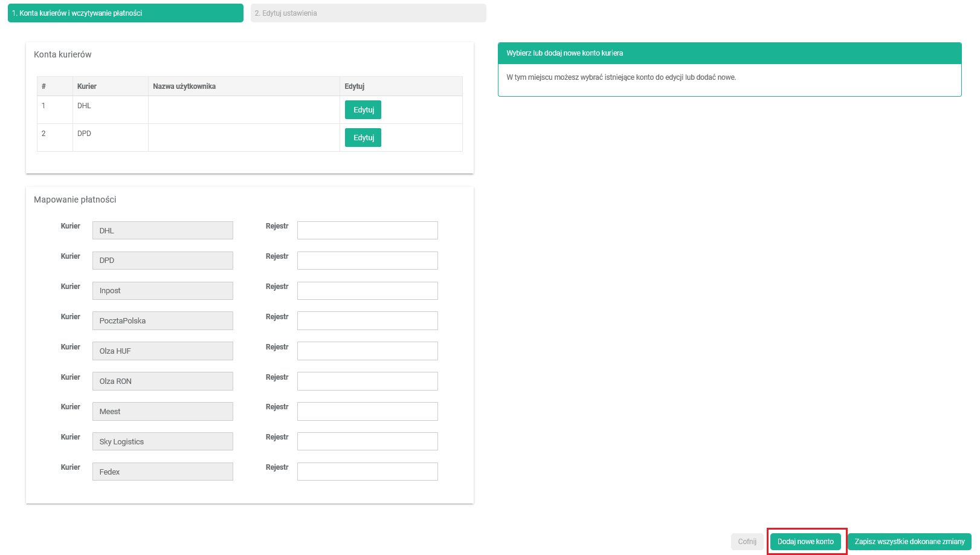This screenshot has width=980, height=555.
Task: Open the Konta kurierów i wczytywanie płatności tab
Action: click(125, 13)
